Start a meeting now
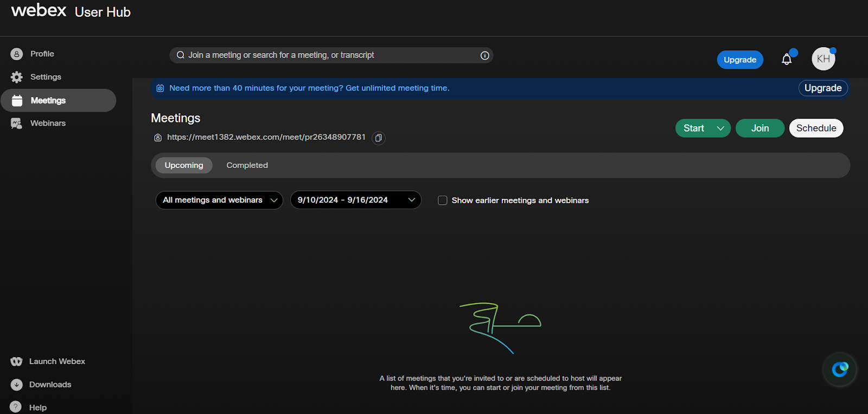The height and width of the screenshot is (414, 868). [694, 128]
